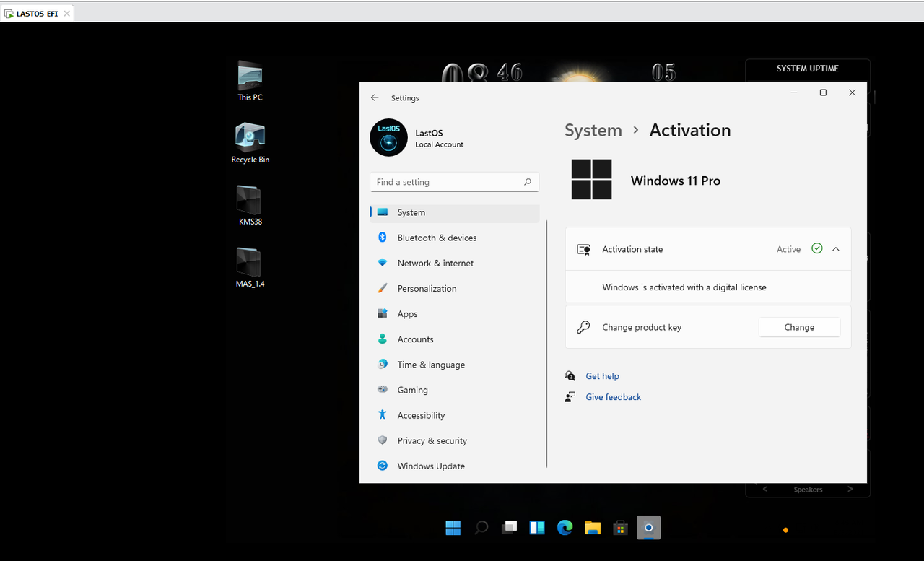Close the Settings window
The height and width of the screenshot is (561, 924).
point(852,92)
